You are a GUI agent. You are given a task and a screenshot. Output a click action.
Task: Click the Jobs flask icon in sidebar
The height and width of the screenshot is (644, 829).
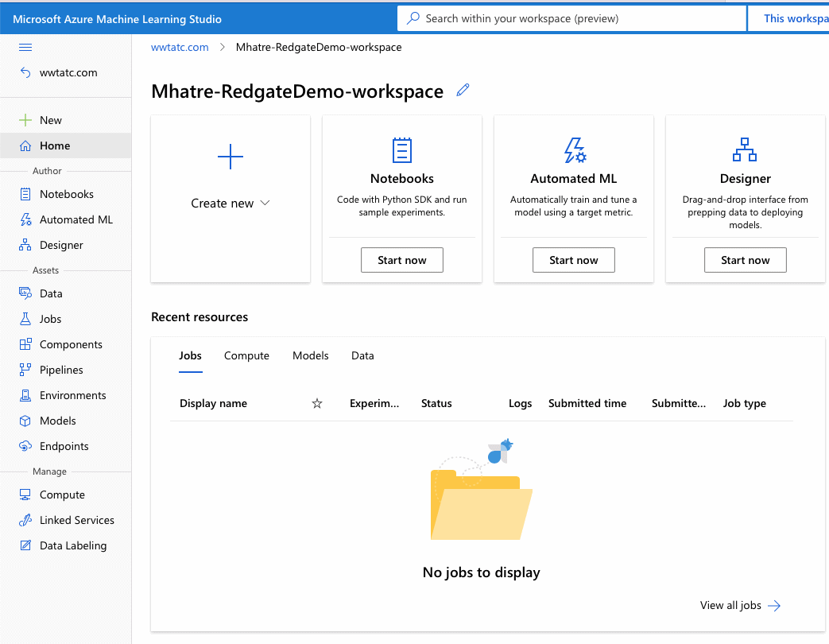[x=25, y=319]
